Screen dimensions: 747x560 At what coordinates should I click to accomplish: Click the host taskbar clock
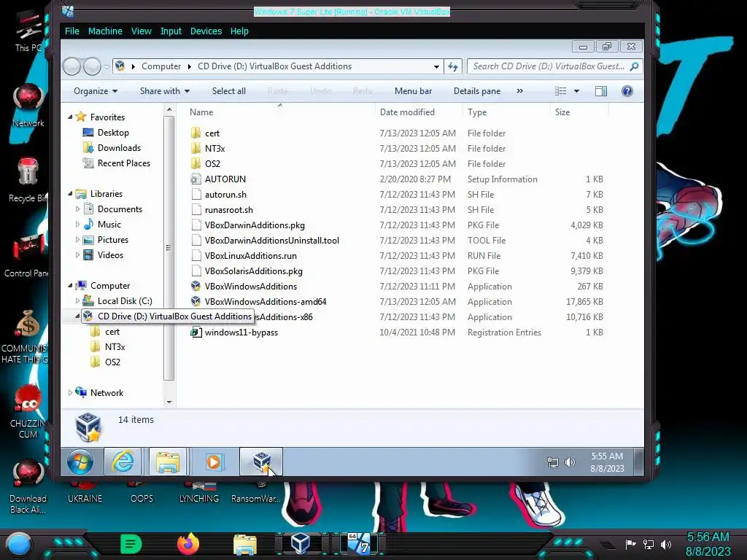click(x=708, y=544)
